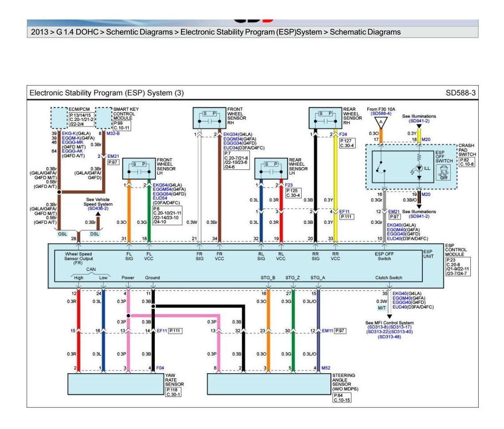
Task: Click the M52 connector link
Action: 326,368
